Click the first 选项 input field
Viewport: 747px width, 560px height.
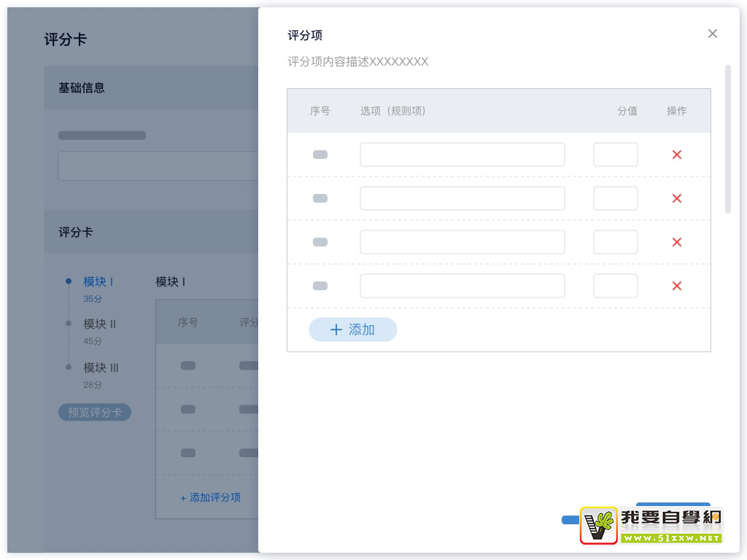462,155
